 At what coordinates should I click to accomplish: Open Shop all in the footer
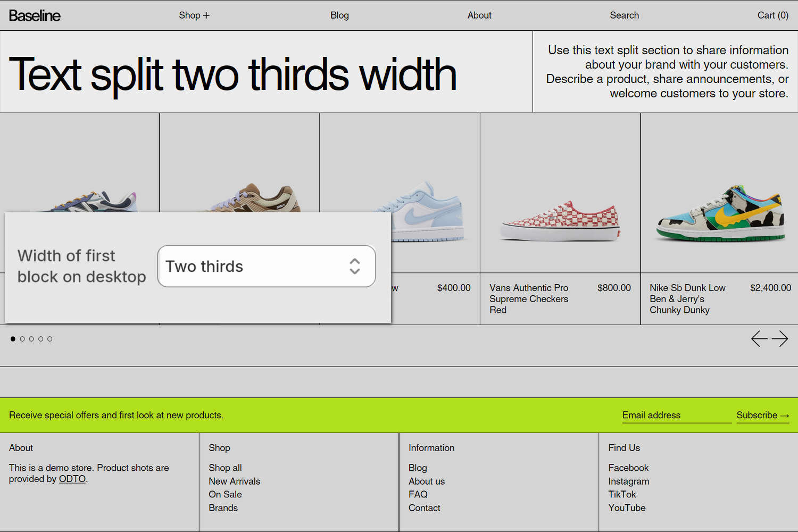pyautogui.click(x=225, y=468)
